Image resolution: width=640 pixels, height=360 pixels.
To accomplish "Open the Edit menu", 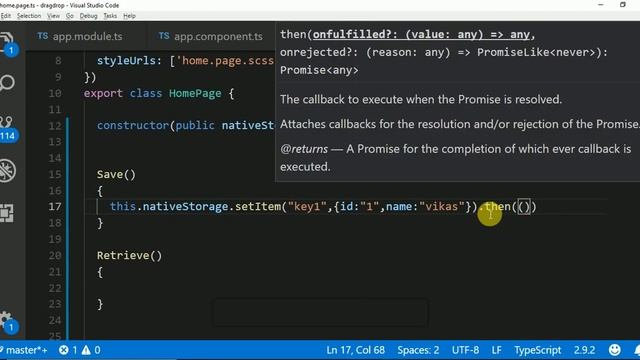I will (6, 16).
